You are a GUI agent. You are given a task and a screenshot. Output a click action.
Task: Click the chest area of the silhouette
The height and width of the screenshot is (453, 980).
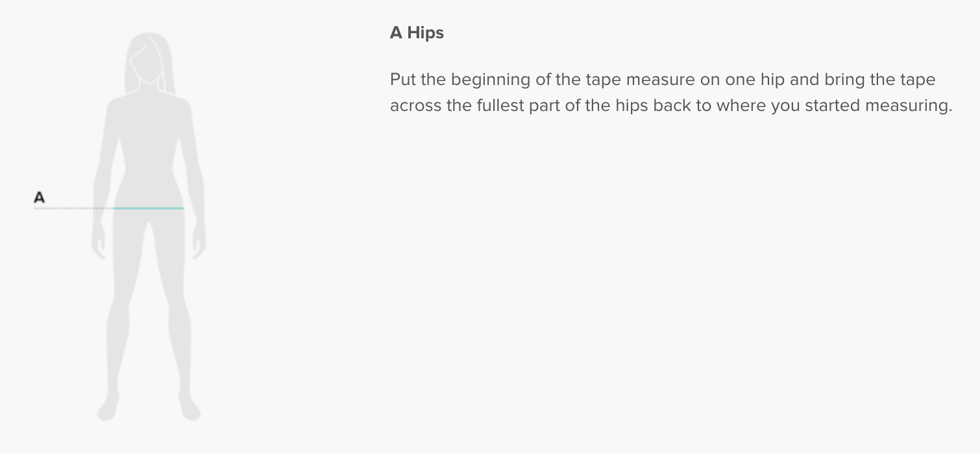(x=149, y=123)
